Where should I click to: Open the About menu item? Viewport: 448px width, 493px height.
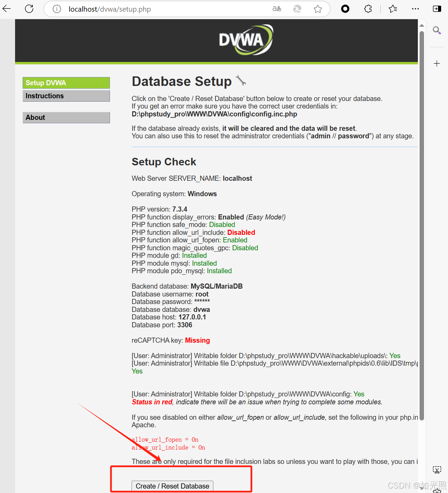point(66,117)
